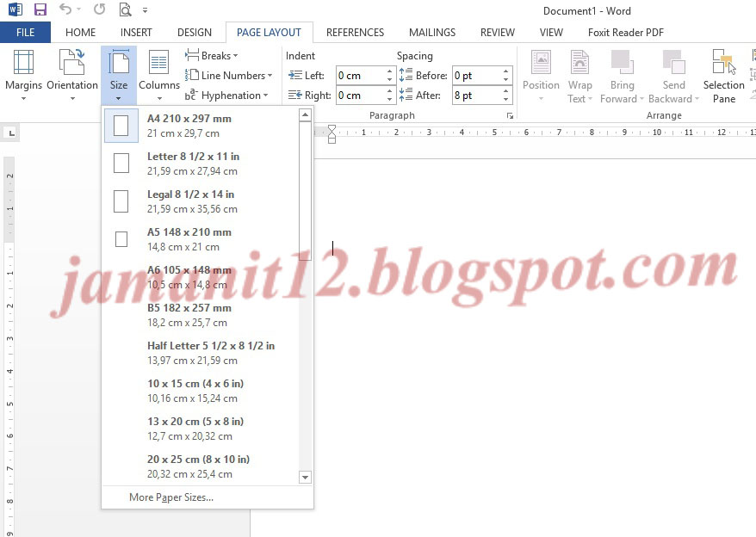This screenshot has height=537, width=756.
Task: Choose 10 x 15 cm (4 x 6 in) size
Action: pos(201,391)
